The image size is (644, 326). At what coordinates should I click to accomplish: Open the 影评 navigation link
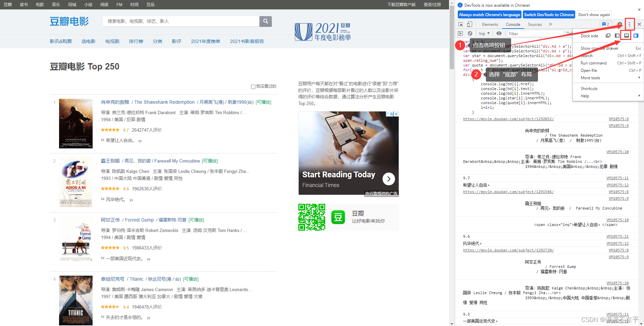pos(177,41)
